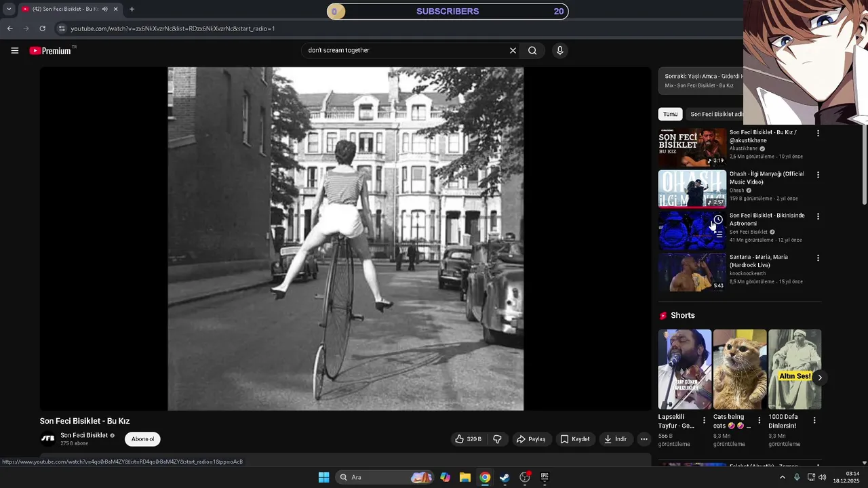
Task: Open options for 'Santana - Maria, Maria' video
Action: click(818, 258)
